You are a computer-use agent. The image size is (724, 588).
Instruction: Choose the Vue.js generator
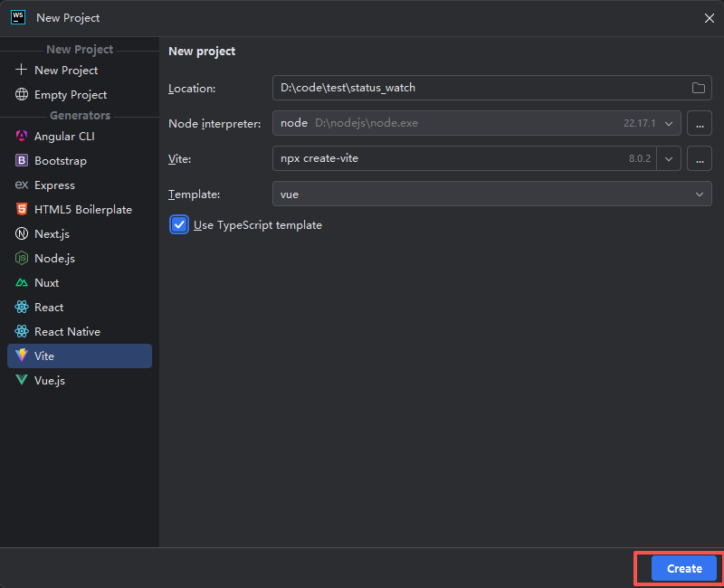(x=80, y=380)
